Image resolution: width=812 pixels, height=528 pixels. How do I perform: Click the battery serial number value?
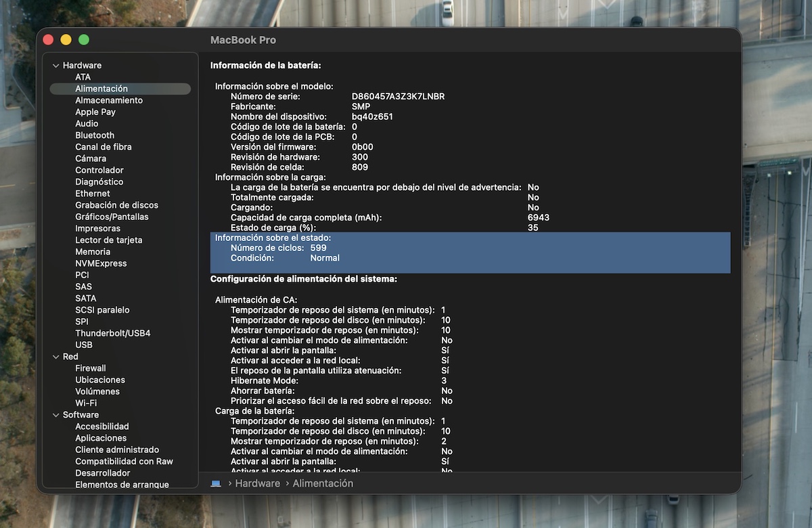[x=398, y=96]
